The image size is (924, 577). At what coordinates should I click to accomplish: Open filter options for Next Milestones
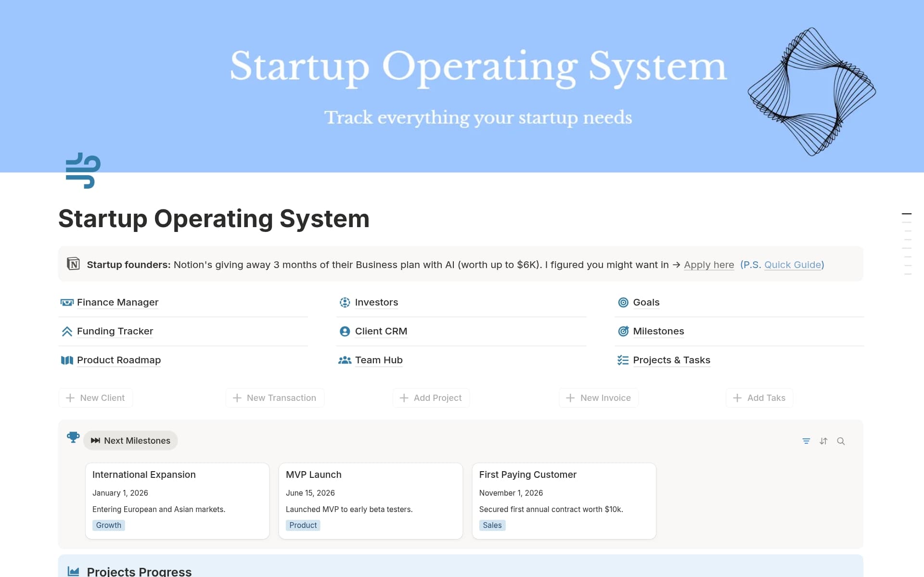806,441
